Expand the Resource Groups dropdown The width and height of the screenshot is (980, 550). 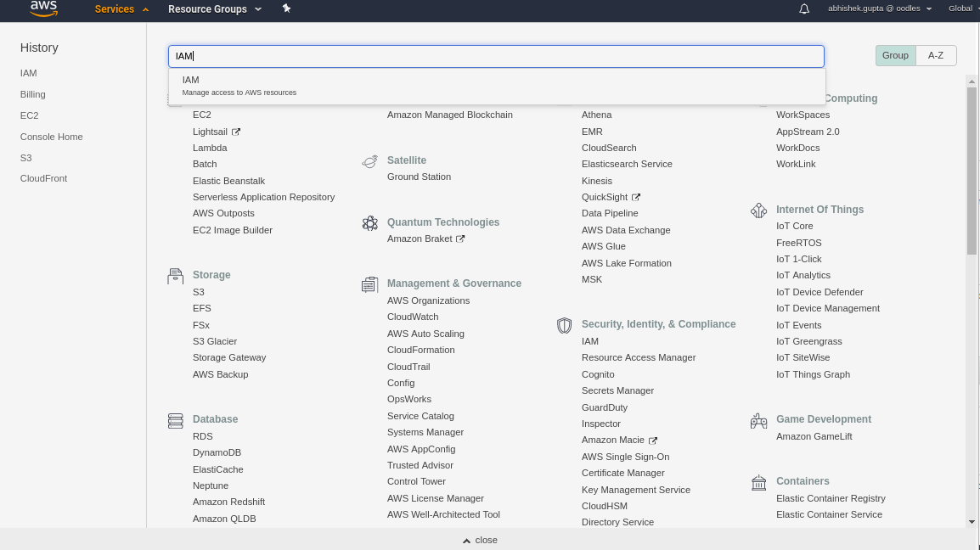pos(214,9)
